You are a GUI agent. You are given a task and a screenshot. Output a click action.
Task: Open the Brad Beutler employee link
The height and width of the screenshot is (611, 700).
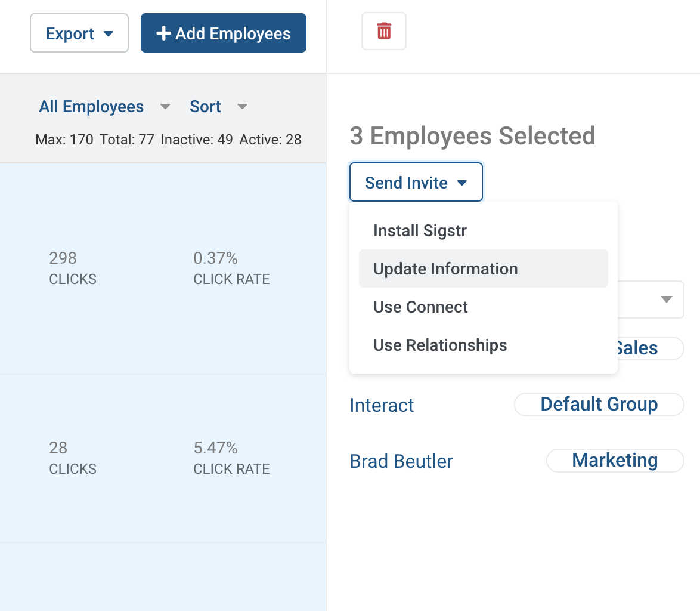click(x=401, y=461)
